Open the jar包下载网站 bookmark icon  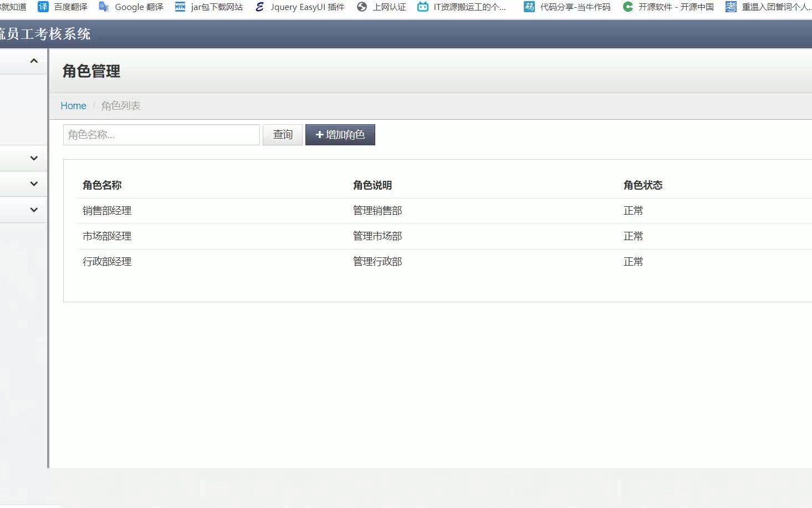pos(180,7)
